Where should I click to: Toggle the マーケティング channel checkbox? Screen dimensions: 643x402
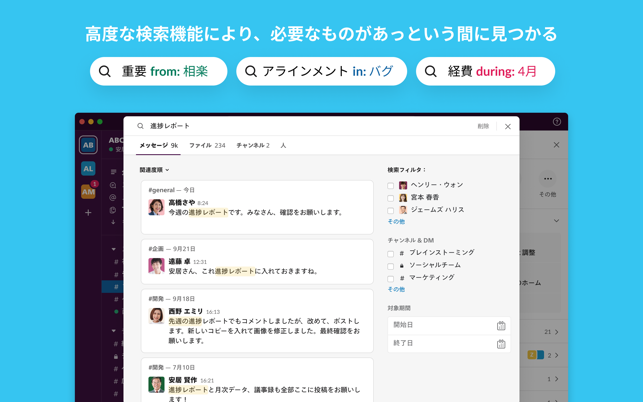391,278
